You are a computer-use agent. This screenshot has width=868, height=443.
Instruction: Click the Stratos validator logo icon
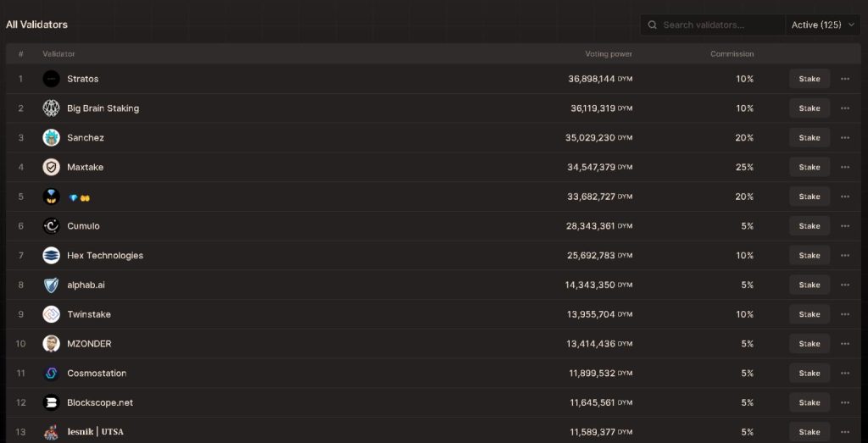pyautogui.click(x=52, y=79)
